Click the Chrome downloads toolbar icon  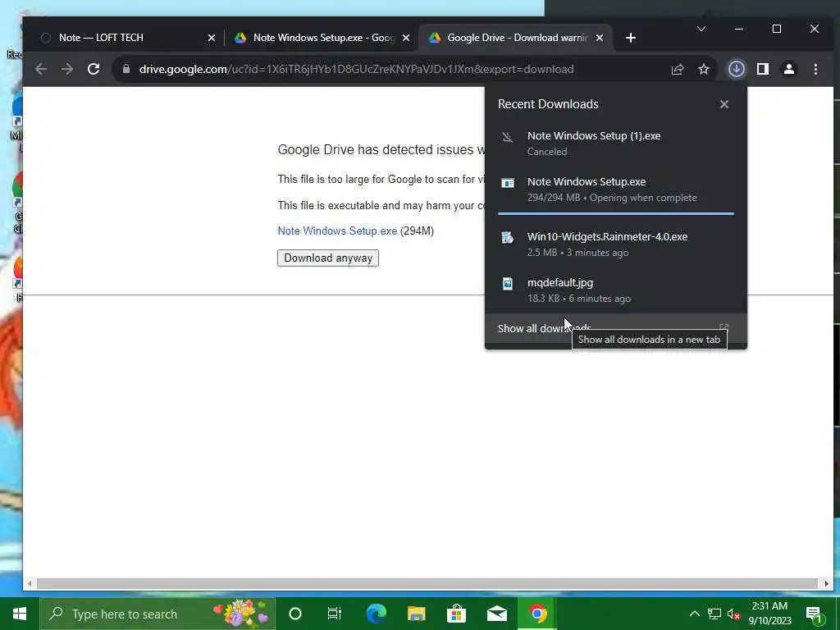(x=736, y=69)
